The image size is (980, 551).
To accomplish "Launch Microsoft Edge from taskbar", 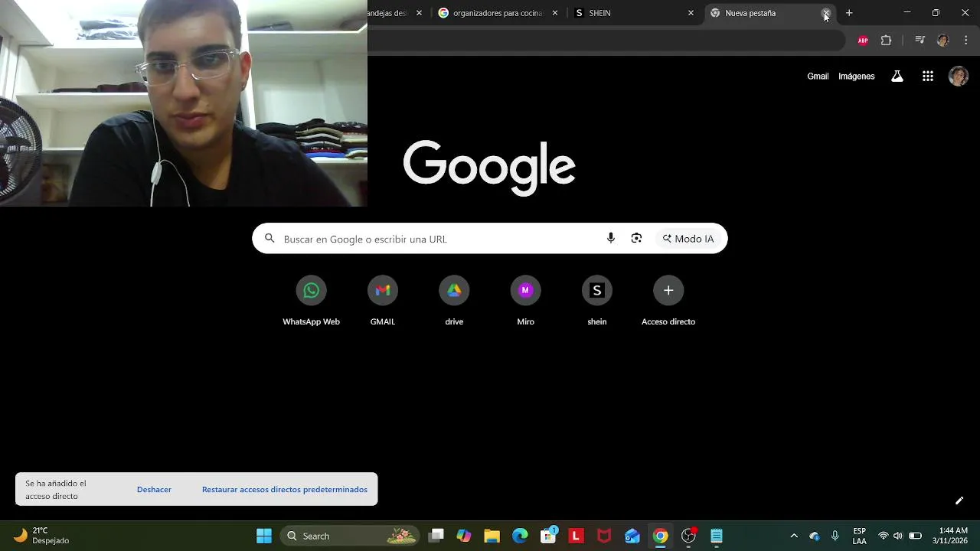I will coord(520,536).
